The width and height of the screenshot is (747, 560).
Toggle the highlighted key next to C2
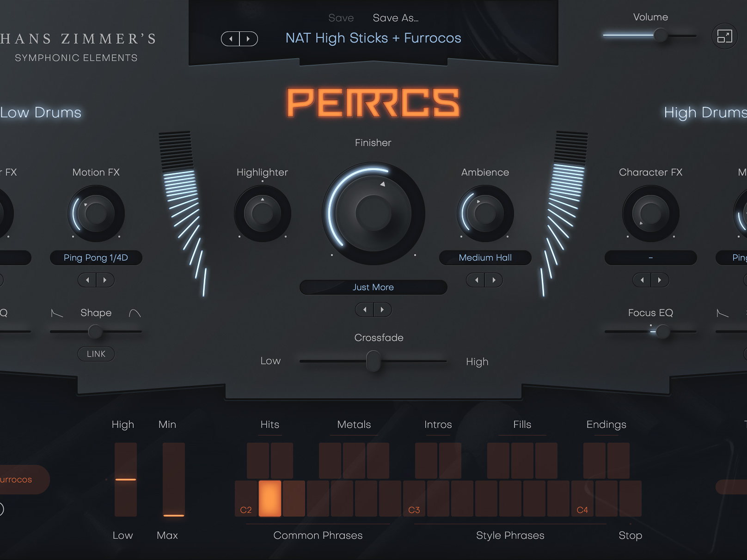point(270,498)
